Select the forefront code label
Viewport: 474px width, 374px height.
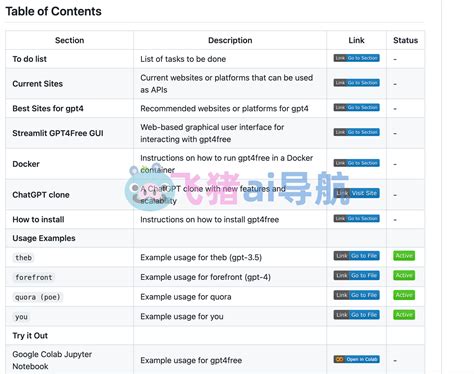[34, 277]
